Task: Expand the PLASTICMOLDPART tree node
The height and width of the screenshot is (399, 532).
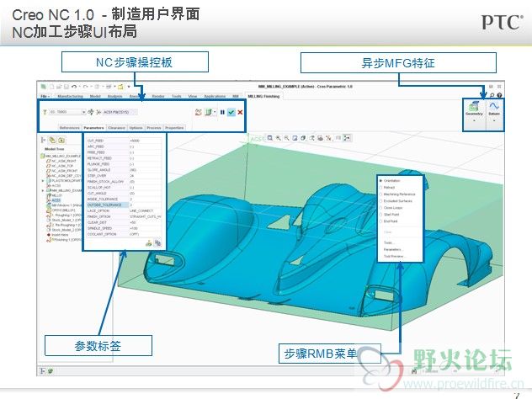Action: [x=43, y=180]
